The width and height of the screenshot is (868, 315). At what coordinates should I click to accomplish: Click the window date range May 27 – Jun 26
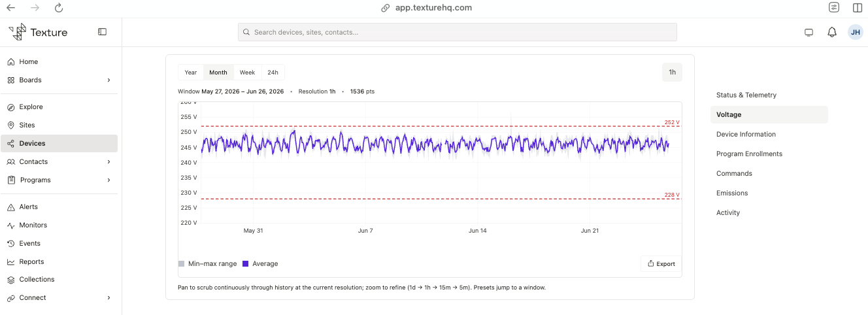[242, 92]
